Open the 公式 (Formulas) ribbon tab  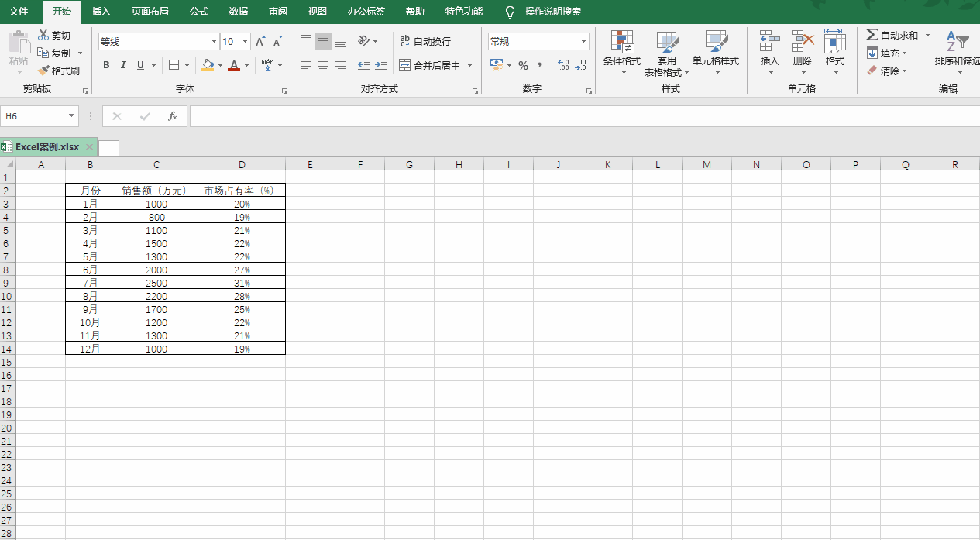pos(198,12)
